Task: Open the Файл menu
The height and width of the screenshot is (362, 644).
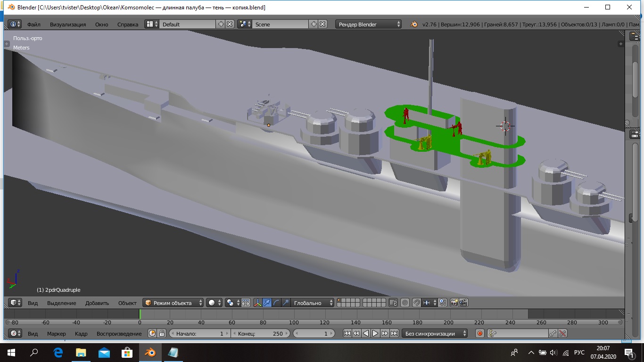Action: [x=33, y=24]
